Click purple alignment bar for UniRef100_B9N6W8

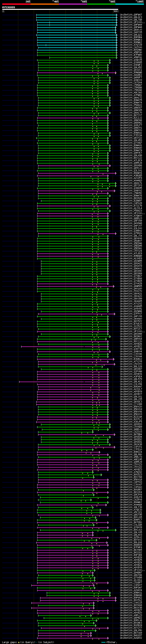point(77,73)
